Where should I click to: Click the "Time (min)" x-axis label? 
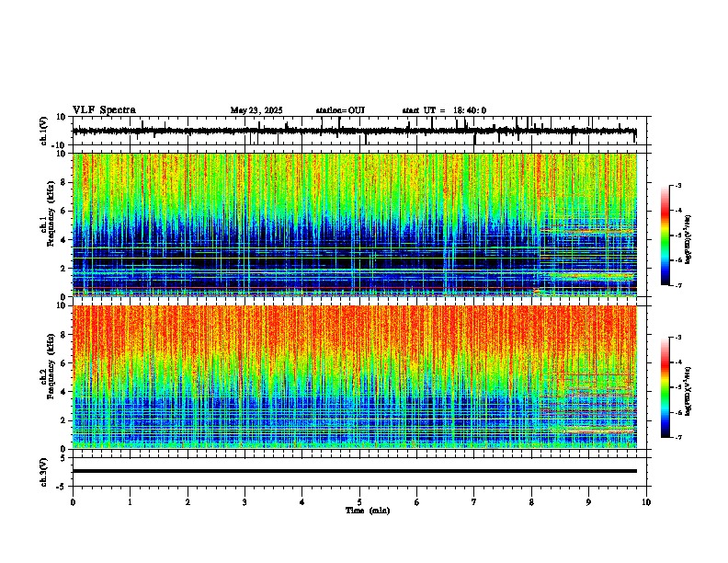[x=368, y=511]
